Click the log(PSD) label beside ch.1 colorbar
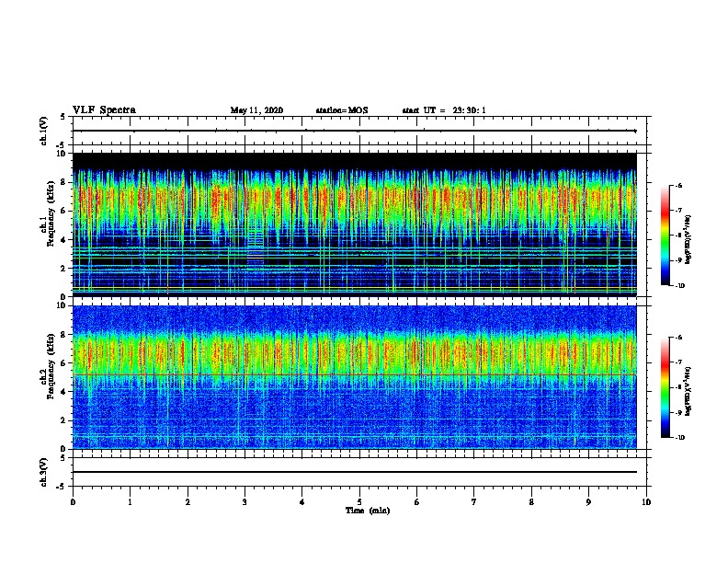Screen dimensions: 728x563 click(x=688, y=240)
